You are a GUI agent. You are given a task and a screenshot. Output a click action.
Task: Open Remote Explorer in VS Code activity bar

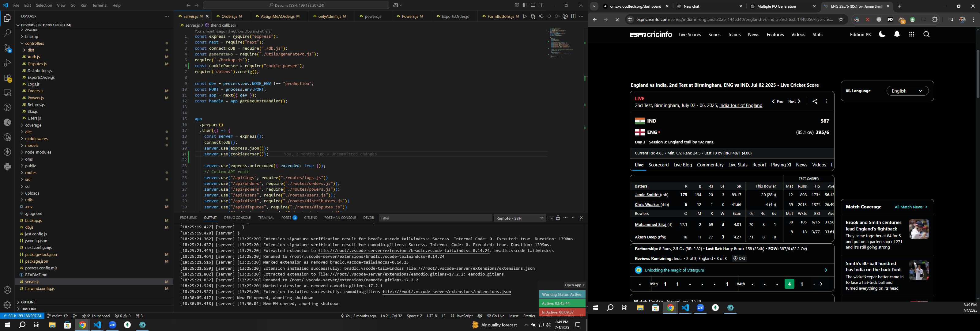pos(7,93)
